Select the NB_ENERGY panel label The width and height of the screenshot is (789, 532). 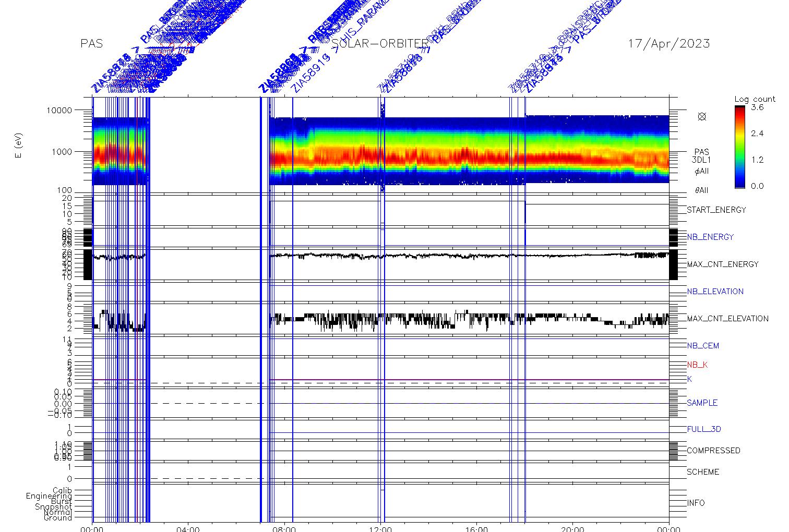710,237
